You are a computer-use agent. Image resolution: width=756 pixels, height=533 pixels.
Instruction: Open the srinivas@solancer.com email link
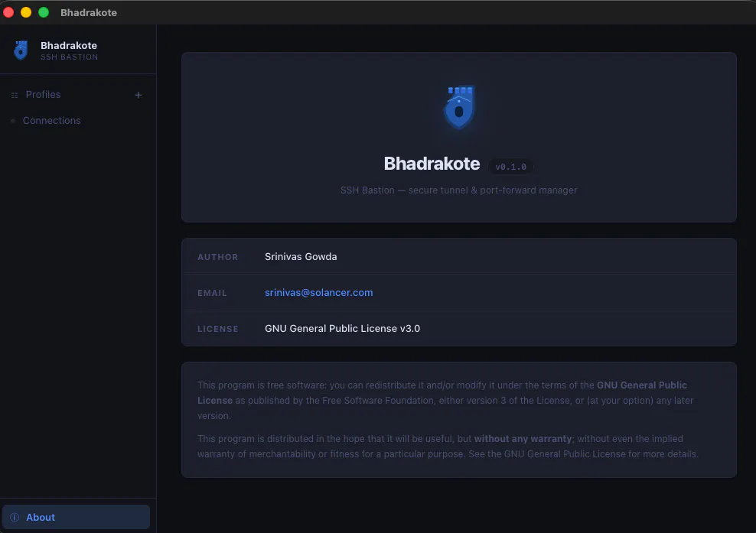pyautogui.click(x=318, y=293)
